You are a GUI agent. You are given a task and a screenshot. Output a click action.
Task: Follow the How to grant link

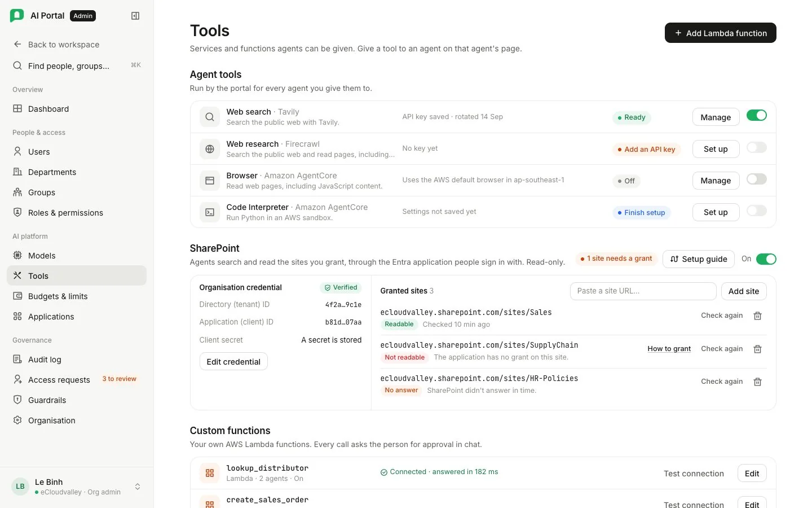[669, 349]
